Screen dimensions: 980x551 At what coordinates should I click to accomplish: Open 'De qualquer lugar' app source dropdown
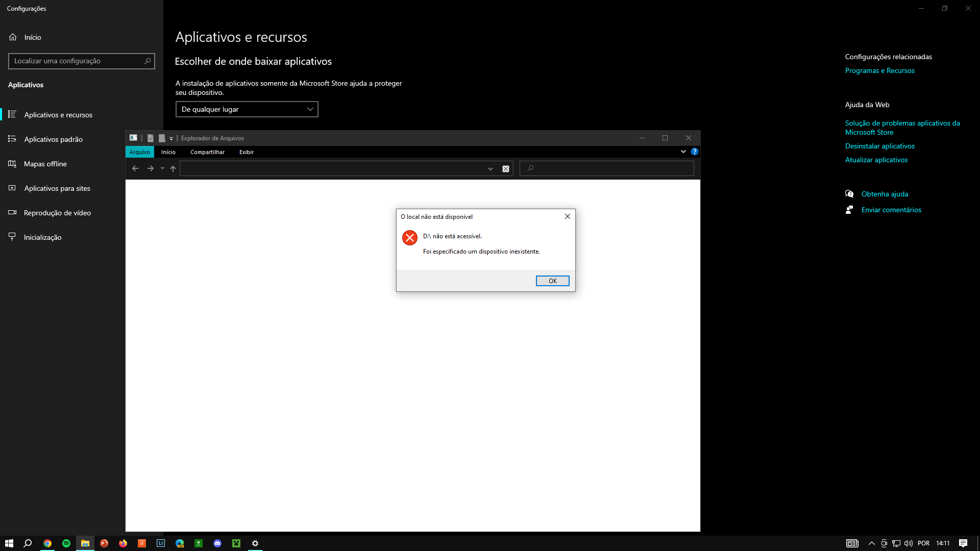point(247,109)
